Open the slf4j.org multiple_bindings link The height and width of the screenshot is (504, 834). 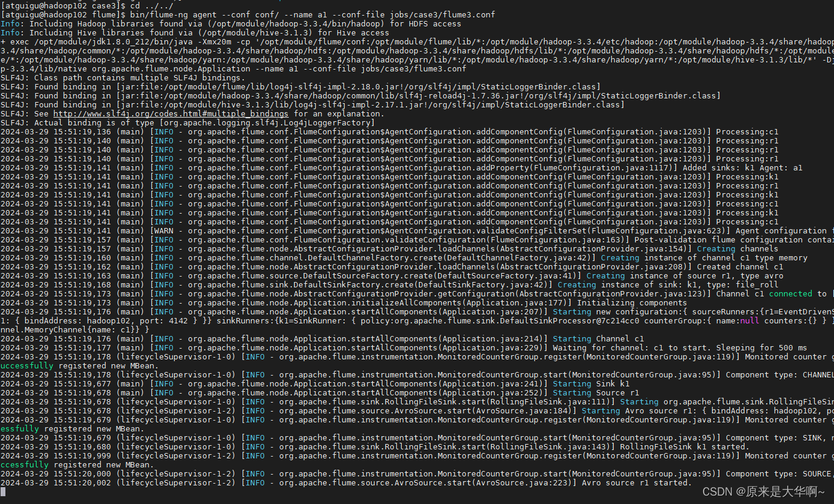[x=171, y=114]
